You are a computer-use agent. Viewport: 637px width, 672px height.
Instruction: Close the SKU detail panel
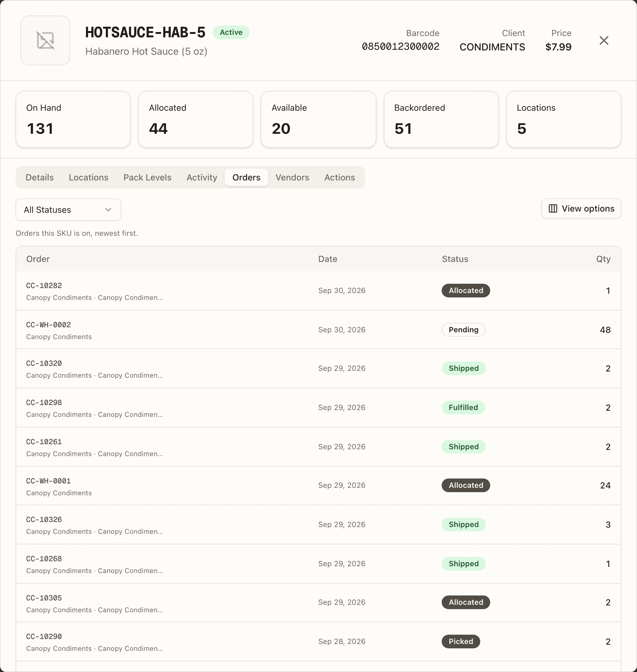tap(604, 40)
